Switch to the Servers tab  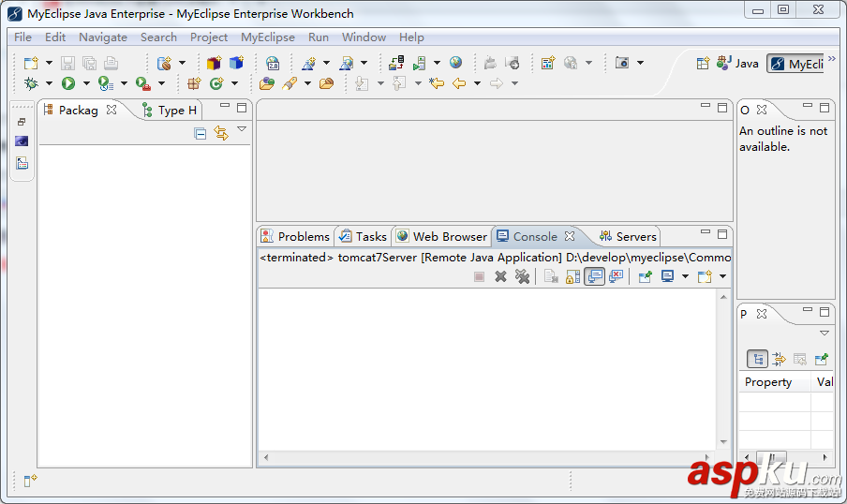tap(628, 237)
